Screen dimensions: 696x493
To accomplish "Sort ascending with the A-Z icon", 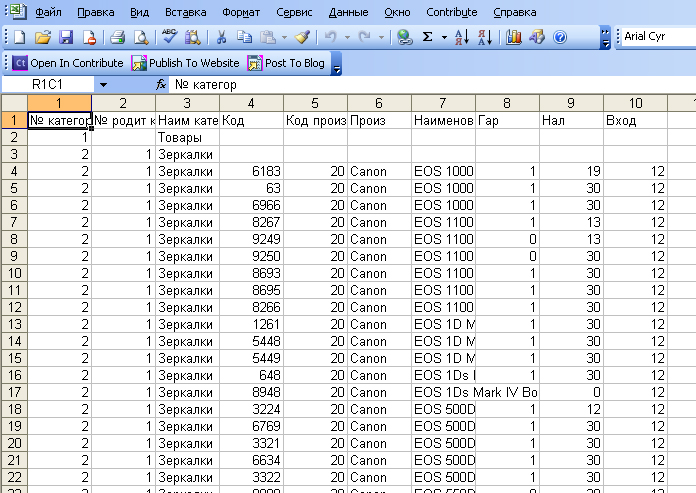I will click(x=462, y=37).
